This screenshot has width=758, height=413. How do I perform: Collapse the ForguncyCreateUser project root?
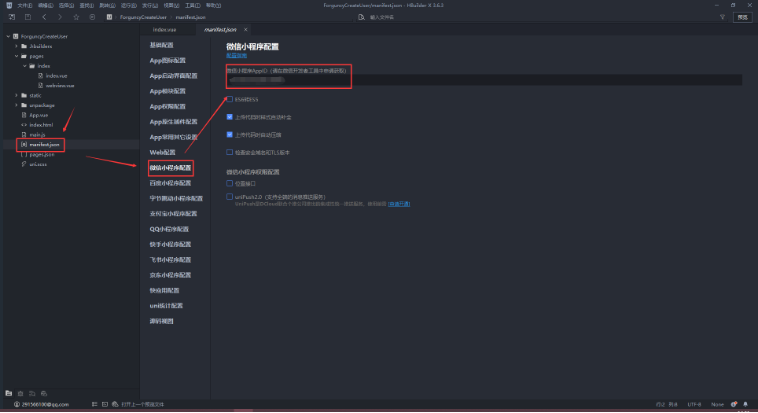coord(8,36)
